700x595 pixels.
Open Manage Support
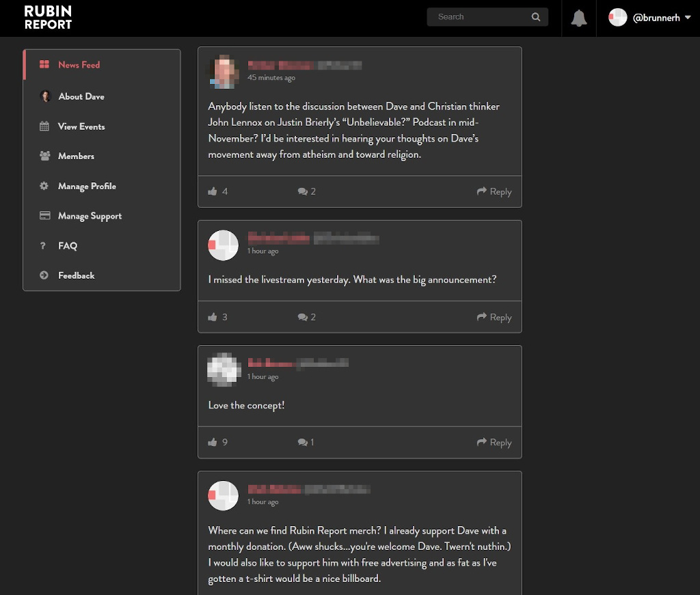(x=90, y=217)
